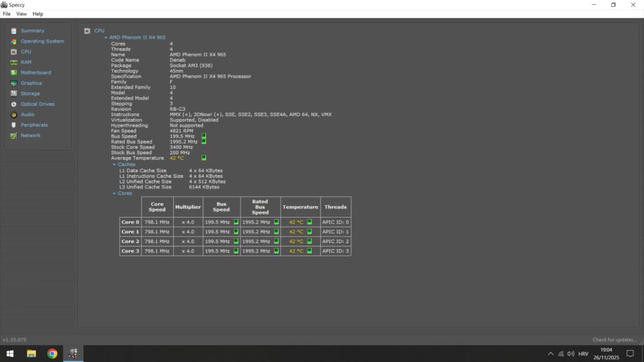Collapse the Cores section
This screenshot has height=362, width=644.
(x=114, y=193)
